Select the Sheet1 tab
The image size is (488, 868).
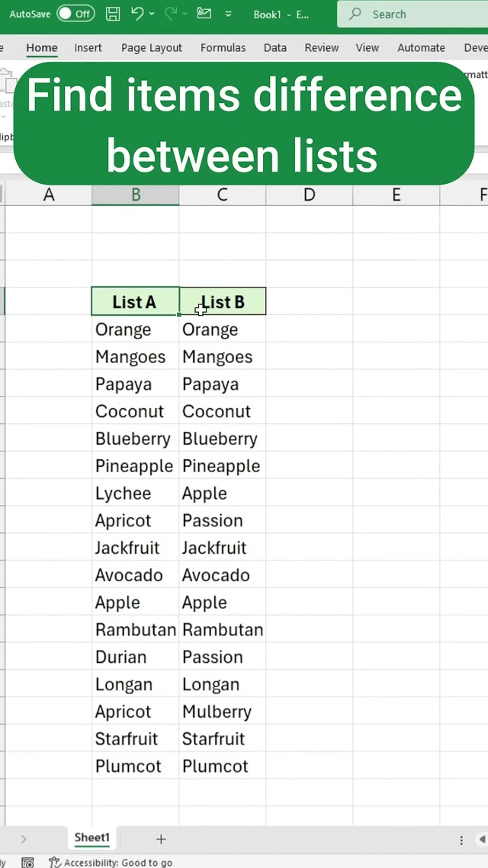tap(91, 837)
